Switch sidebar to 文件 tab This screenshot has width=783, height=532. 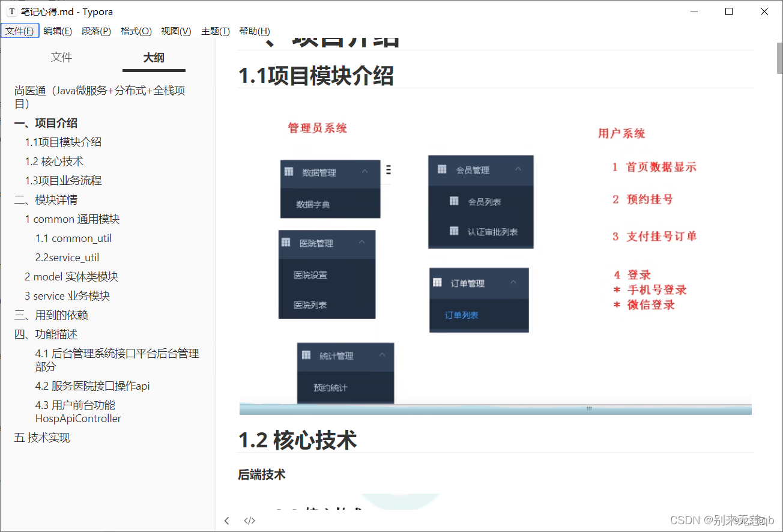click(61, 58)
